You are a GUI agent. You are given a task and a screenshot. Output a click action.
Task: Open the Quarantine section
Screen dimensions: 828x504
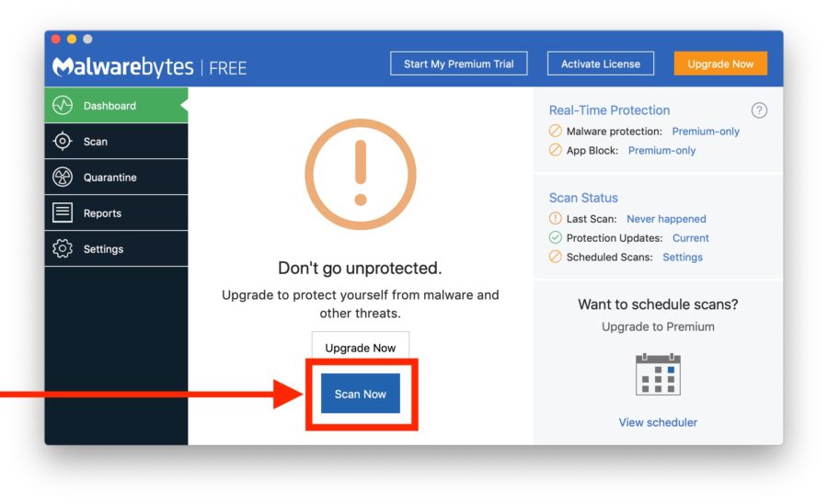116,177
